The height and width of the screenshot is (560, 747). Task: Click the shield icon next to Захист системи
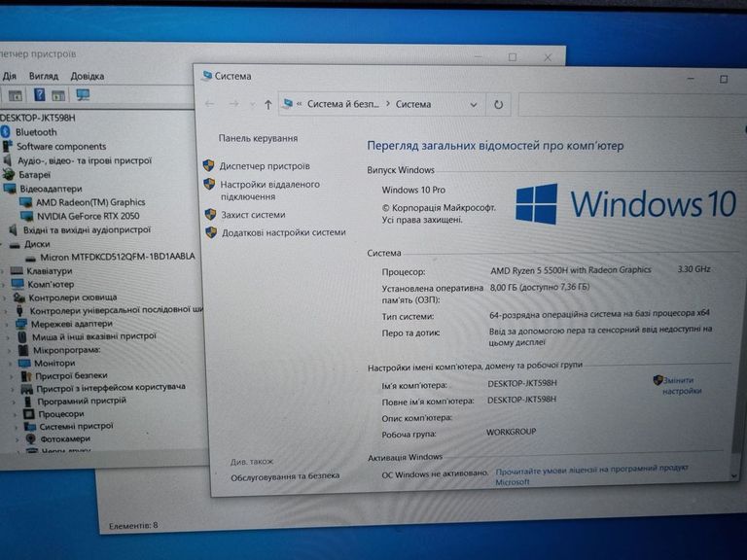pos(210,214)
